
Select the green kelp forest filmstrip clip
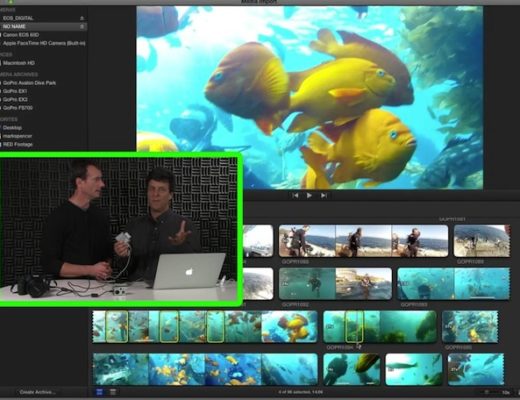point(380,327)
